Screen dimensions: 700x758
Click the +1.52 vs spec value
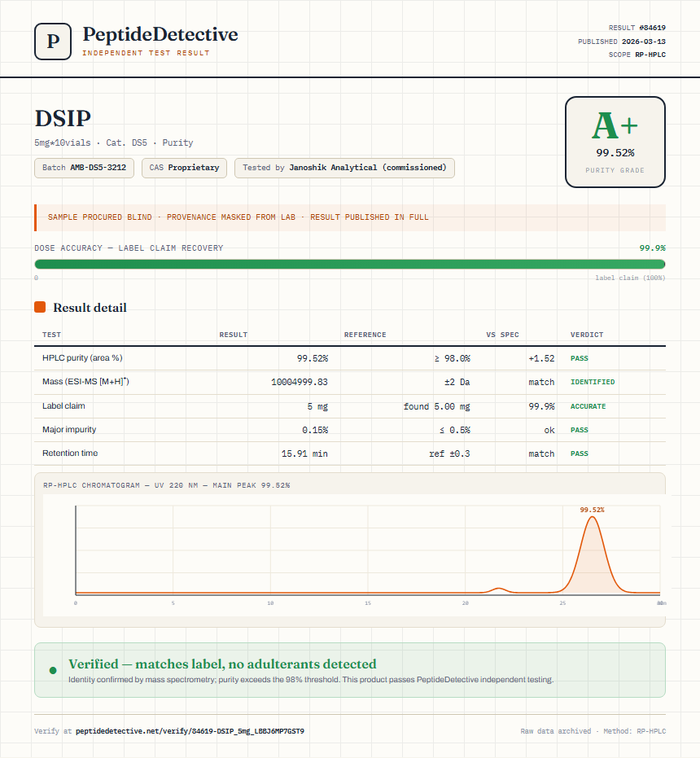click(x=541, y=358)
